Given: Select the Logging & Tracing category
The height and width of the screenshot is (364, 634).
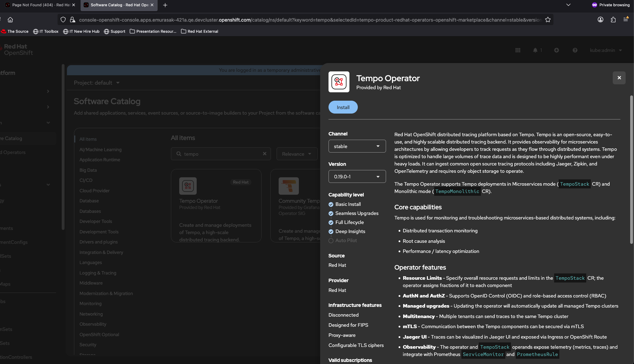Looking at the screenshot, I should 98,273.
